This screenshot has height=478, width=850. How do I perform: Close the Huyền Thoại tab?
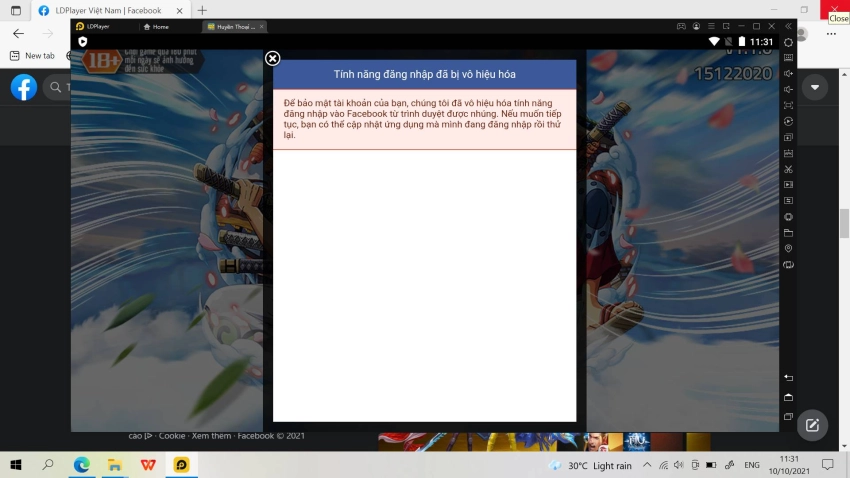point(261,27)
